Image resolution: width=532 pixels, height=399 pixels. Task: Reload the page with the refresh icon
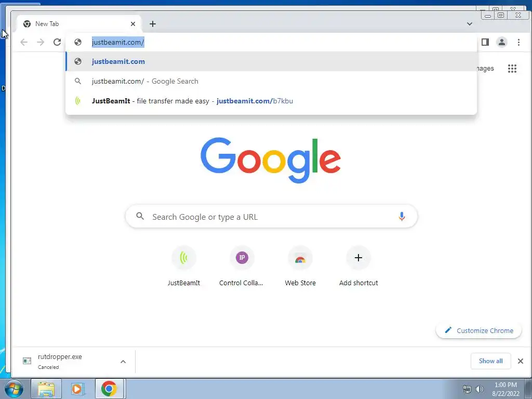57,42
